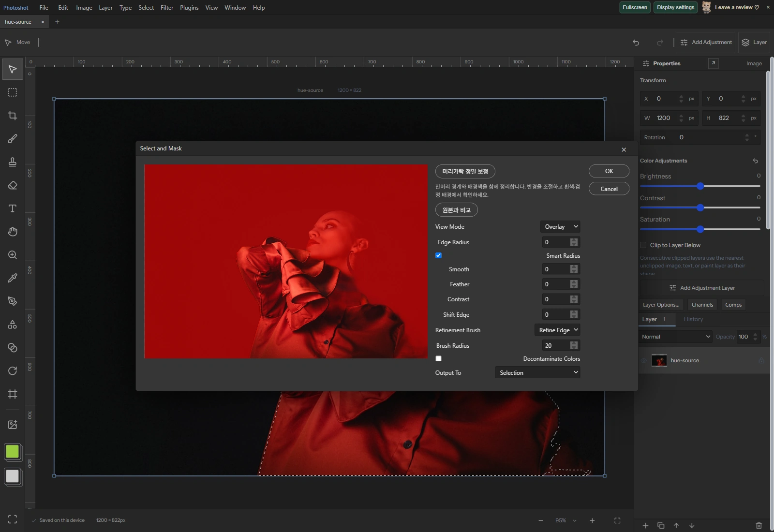Reset color adjustments icon
This screenshot has height=532, width=774.
[755, 161]
